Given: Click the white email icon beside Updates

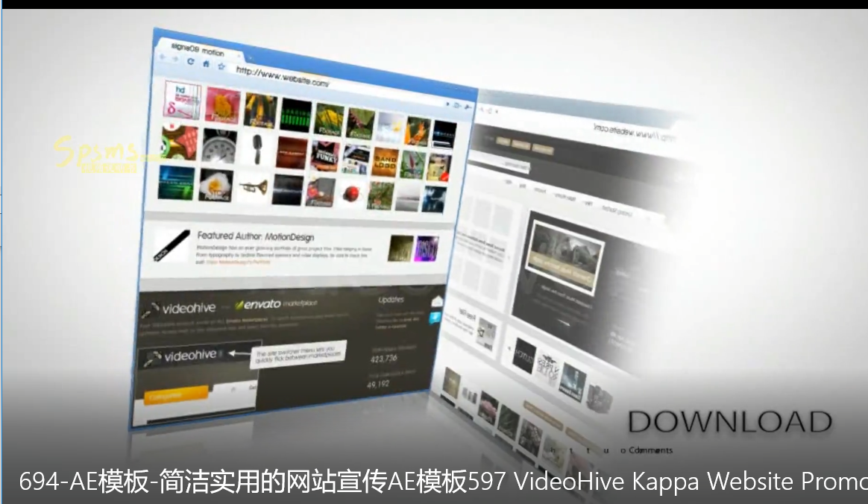Looking at the screenshot, I should (x=437, y=301).
